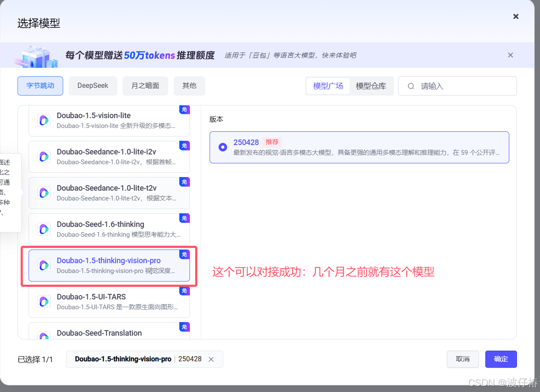This screenshot has height=392, width=540.
Task: Switch to the 模型广场 tab
Action: (x=328, y=86)
